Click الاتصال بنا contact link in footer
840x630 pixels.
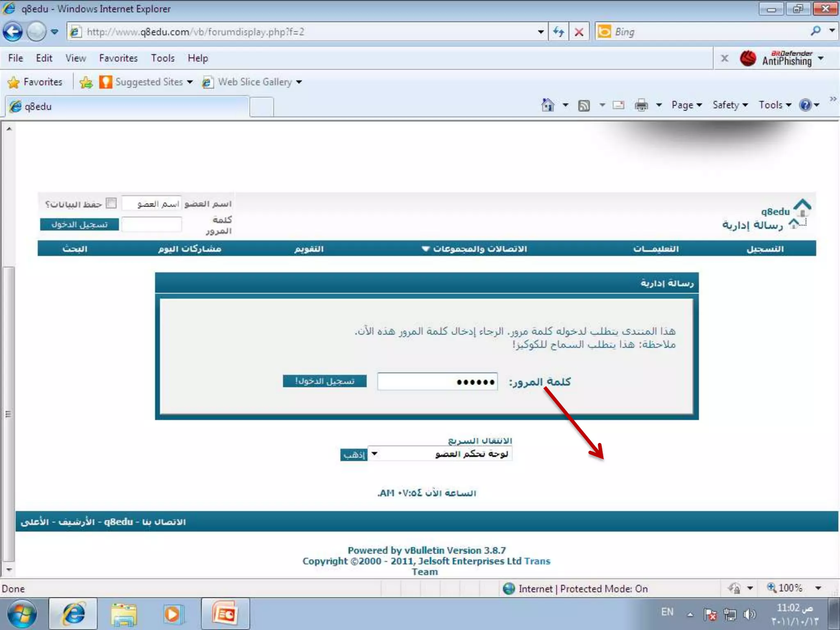(x=164, y=522)
